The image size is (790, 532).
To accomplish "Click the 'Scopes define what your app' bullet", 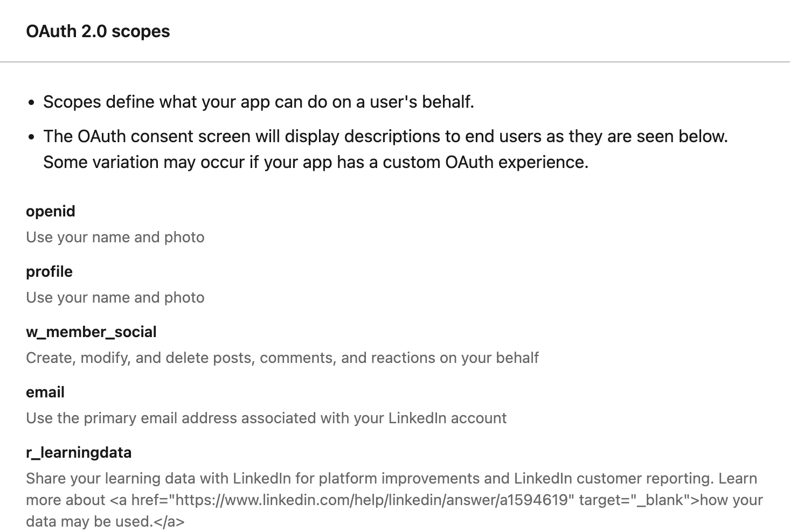I will click(259, 102).
